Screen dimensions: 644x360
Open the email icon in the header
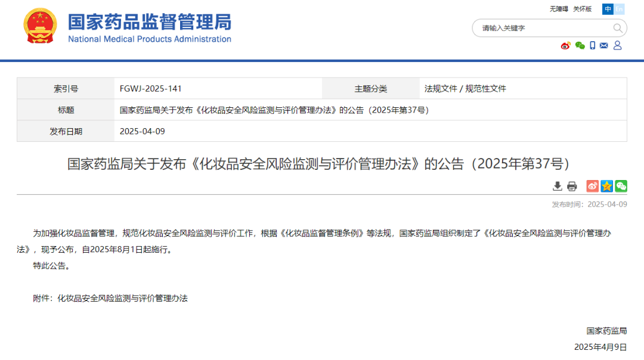(x=604, y=45)
